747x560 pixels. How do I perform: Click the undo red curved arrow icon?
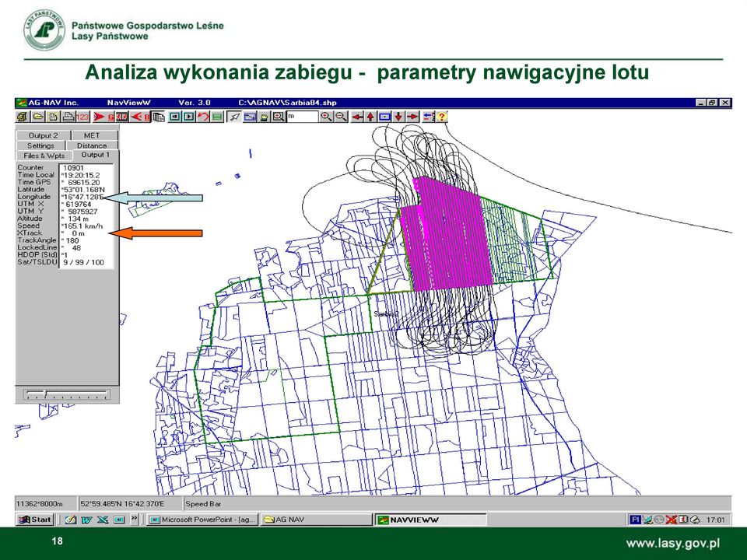[203, 117]
